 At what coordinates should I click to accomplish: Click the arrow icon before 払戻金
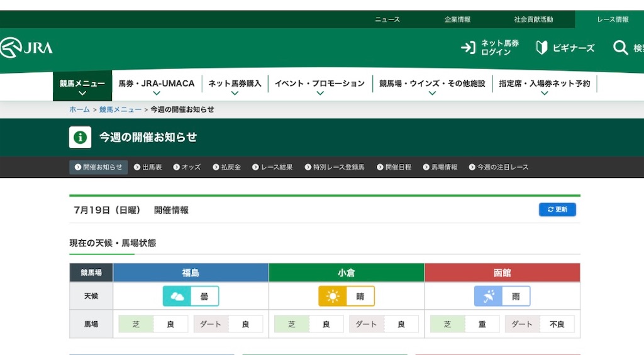216,167
